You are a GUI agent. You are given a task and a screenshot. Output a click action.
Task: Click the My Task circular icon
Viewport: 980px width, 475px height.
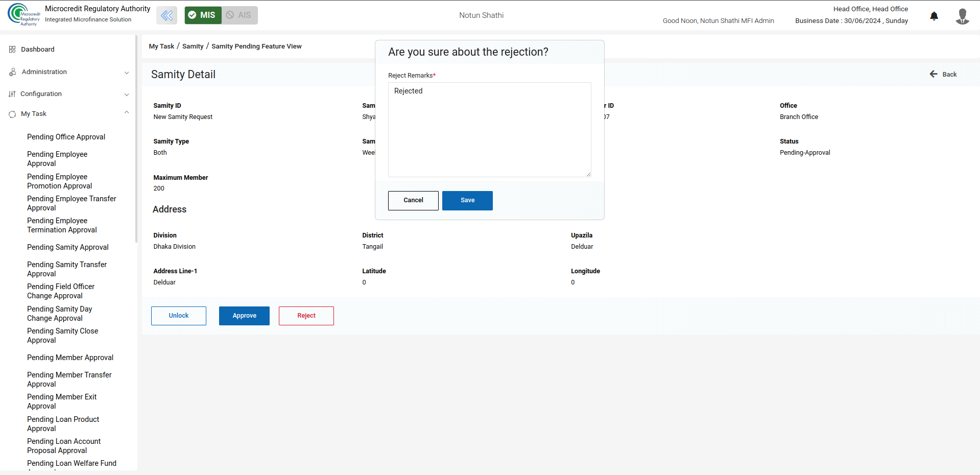click(x=12, y=114)
